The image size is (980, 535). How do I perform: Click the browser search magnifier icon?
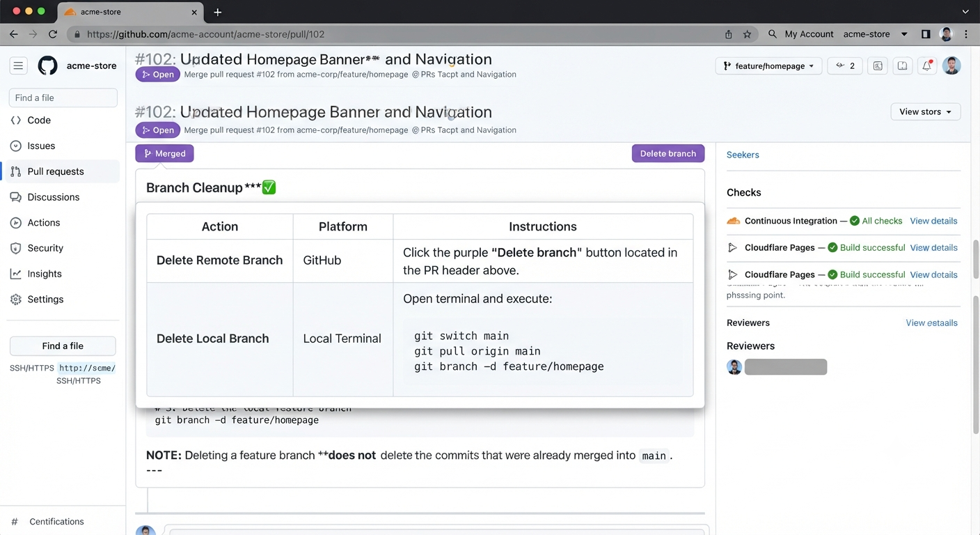(772, 34)
